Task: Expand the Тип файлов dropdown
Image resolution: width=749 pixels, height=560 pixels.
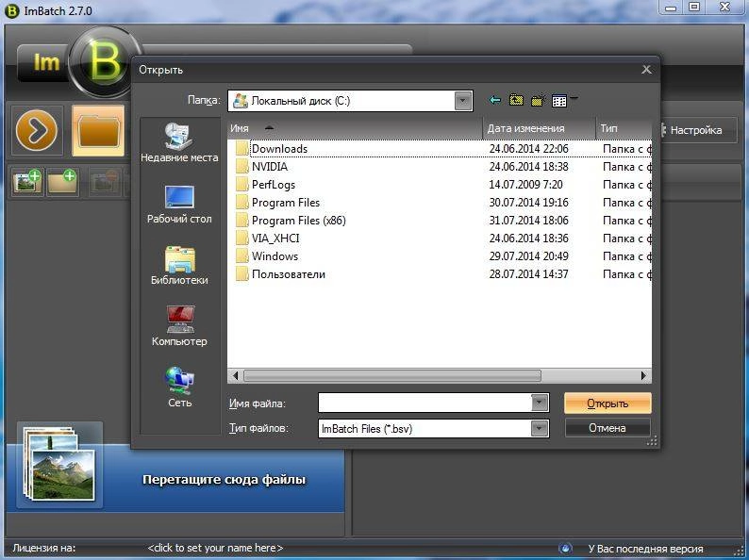Action: [x=540, y=428]
